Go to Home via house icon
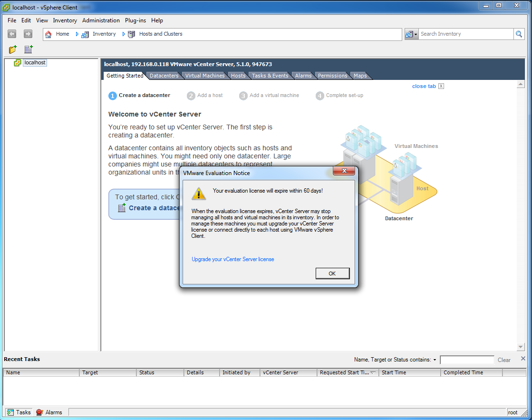 (x=48, y=34)
